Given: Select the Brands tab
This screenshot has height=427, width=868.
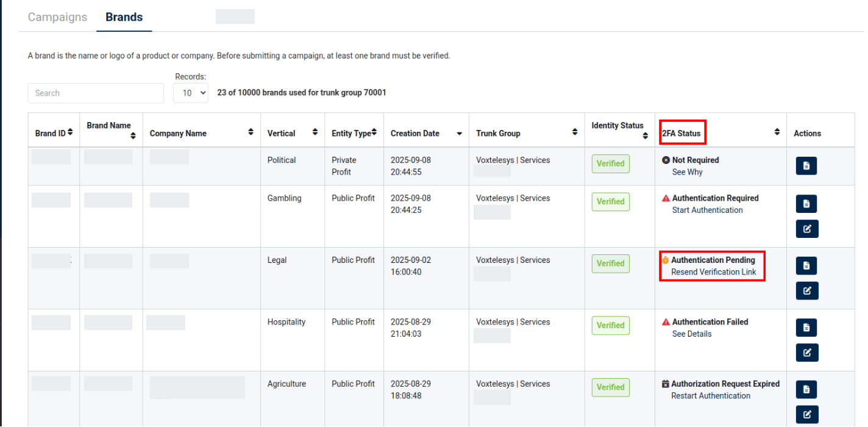Looking at the screenshot, I should tap(124, 17).
